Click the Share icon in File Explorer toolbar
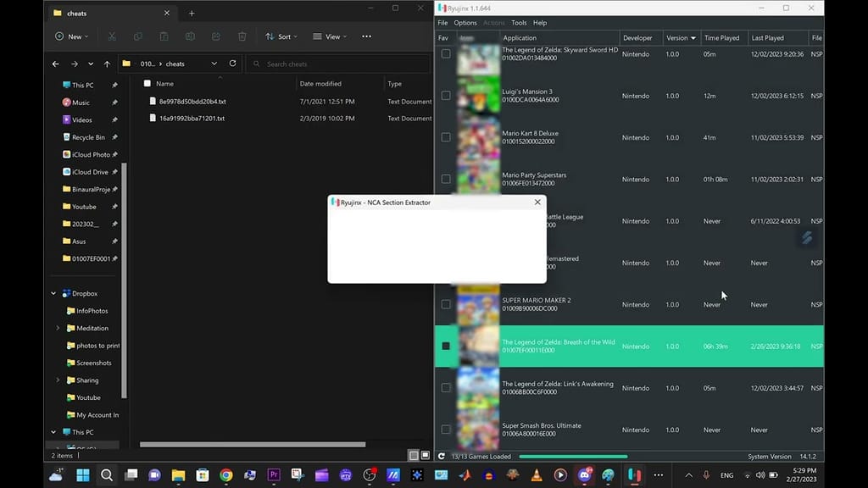The height and width of the screenshot is (488, 868). tap(216, 36)
